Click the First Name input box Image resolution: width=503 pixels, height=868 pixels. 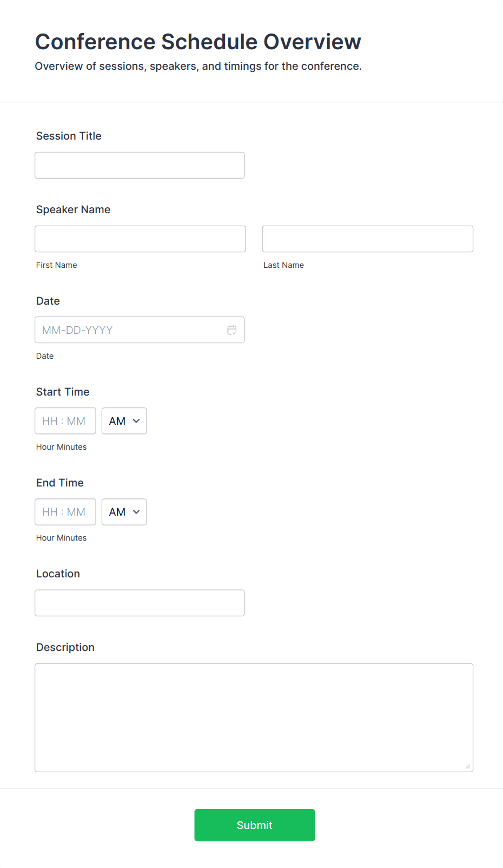click(140, 239)
